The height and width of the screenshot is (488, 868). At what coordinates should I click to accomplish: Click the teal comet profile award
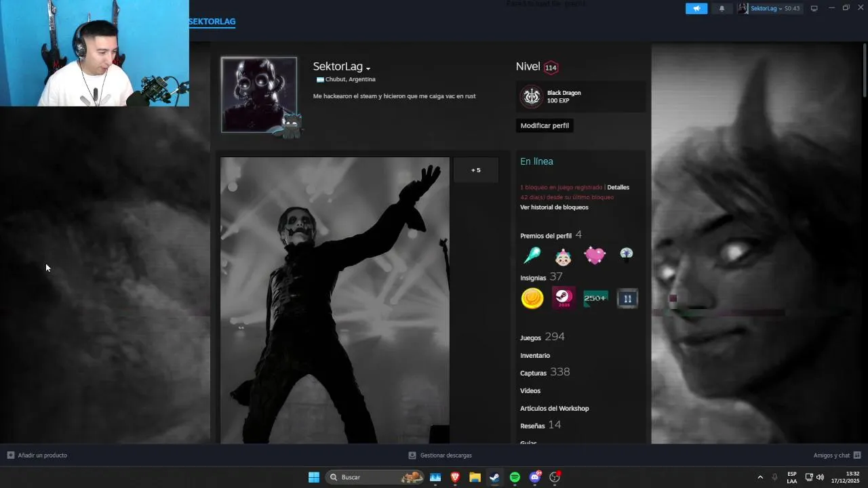[x=532, y=256]
